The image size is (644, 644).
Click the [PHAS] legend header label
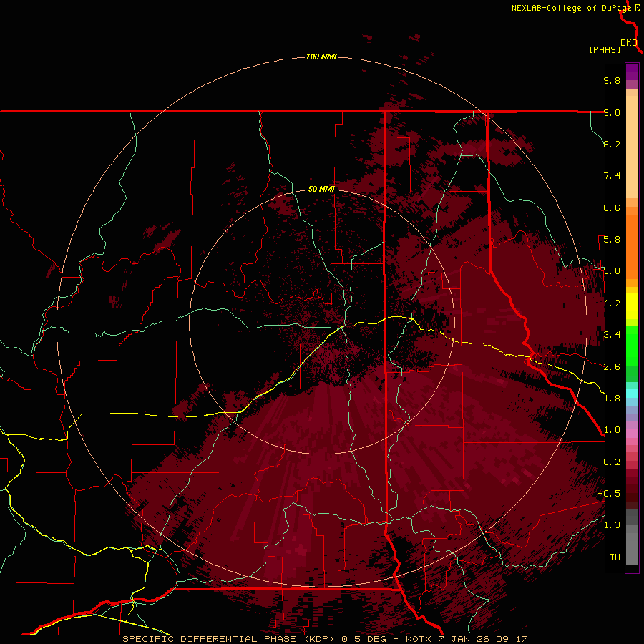pyautogui.click(x=605, y=49)
